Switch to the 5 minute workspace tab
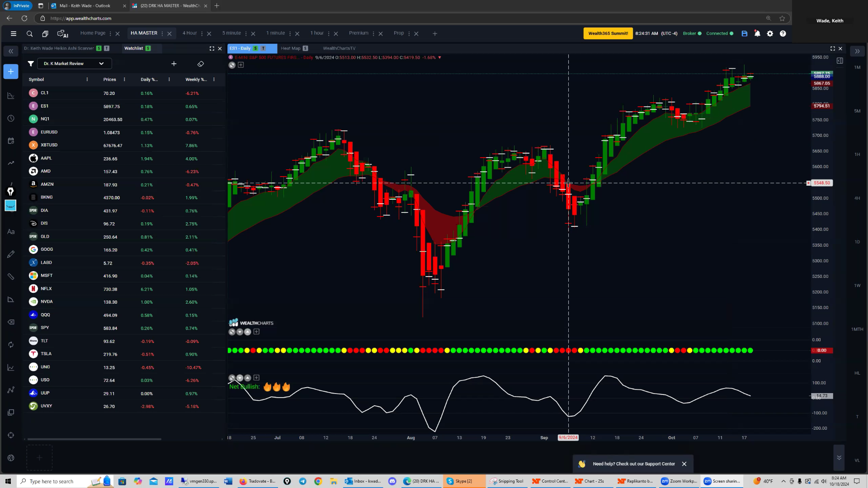 click(231, 33)
